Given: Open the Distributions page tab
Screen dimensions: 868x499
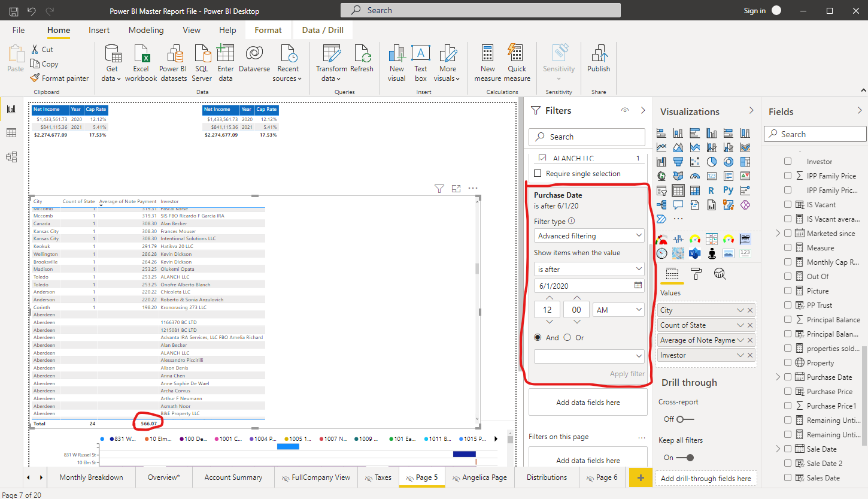Looking at the screenshot, I should [547, 477].
